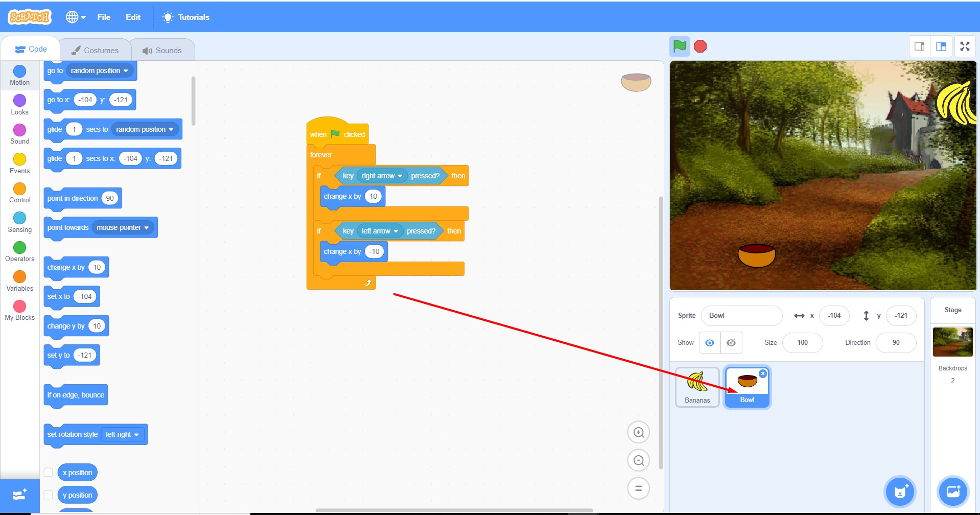Click the 'set x to' palette block
The height and width of the screenshot is (515, 980).
72,296
